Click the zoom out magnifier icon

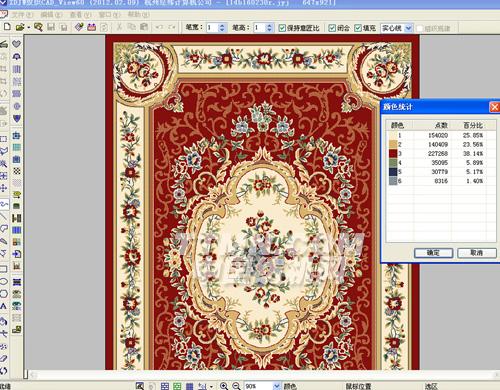point(236,386)
